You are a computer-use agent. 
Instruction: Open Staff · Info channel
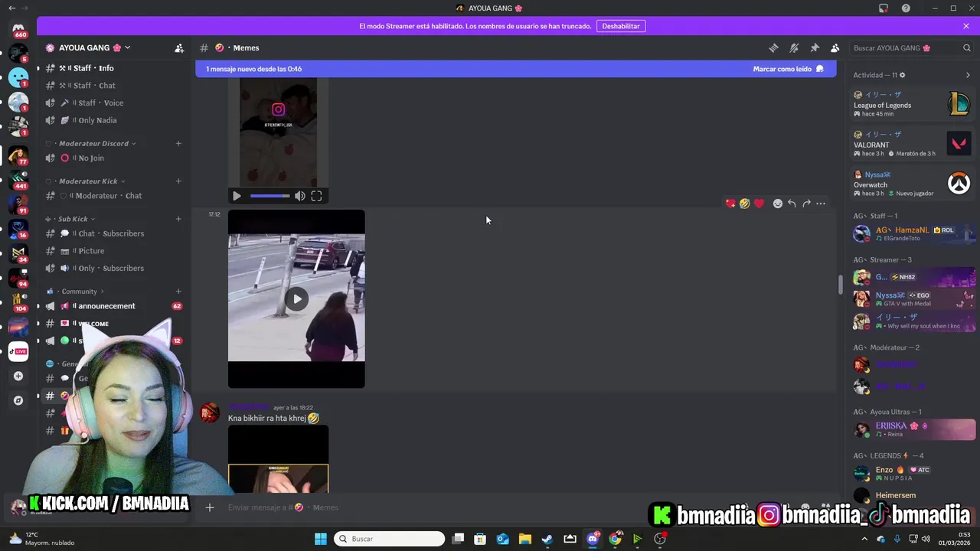[113, 68]
